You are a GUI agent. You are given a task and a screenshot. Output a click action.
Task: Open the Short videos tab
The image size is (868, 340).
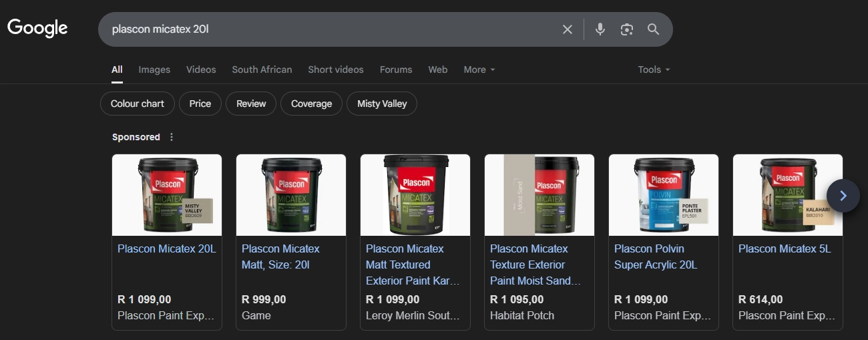pyautogui.click(x=335, y=69)
